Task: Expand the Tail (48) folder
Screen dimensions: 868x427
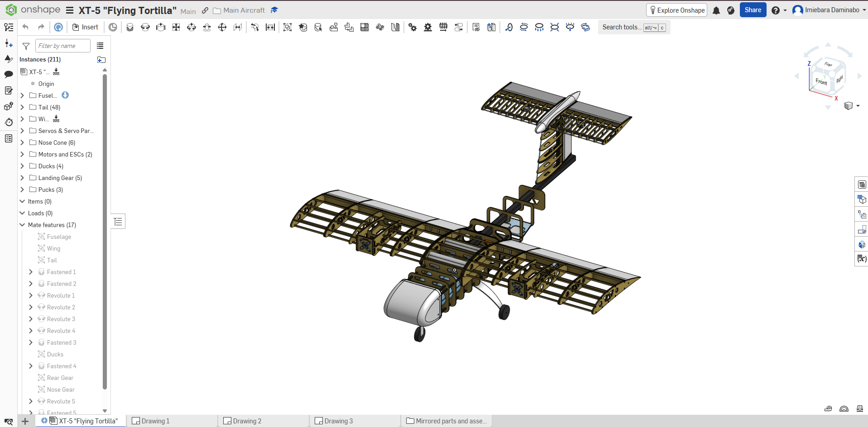Action: tap(22, 107)
